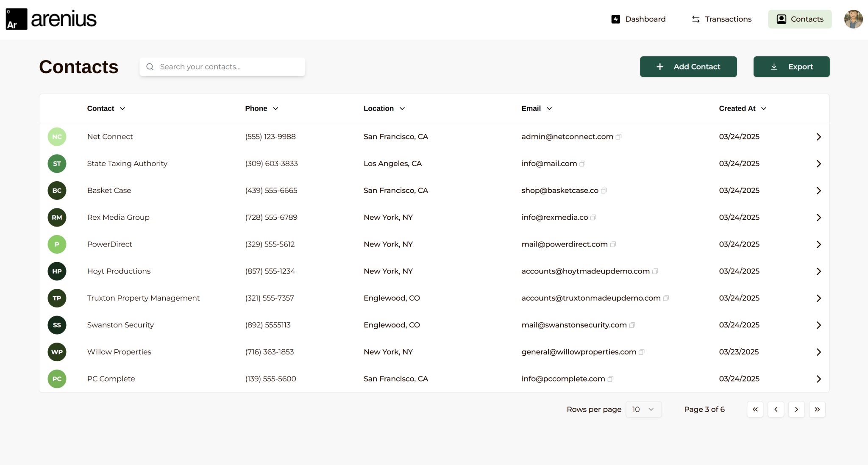Screen dimensions: 868x465
Task: Open your profile avatar in top-right
Action: [x=853, y=19]
